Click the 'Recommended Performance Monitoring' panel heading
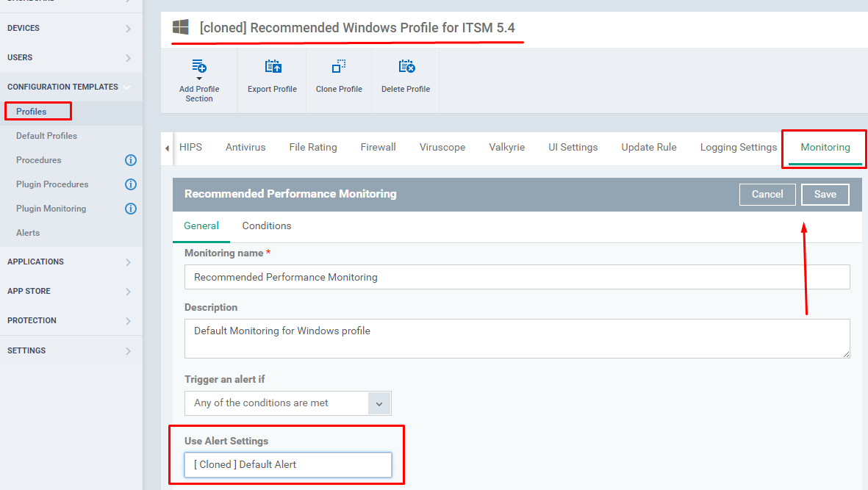Viewport: 868px width, 490px height. click(290, 194)
